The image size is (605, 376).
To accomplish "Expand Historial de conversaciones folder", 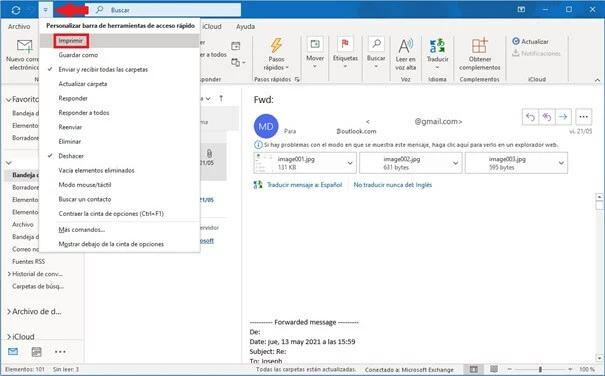I will point(8,274).
